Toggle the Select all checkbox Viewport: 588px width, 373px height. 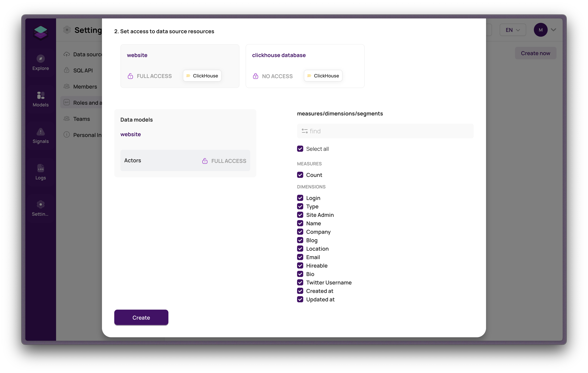300,149
